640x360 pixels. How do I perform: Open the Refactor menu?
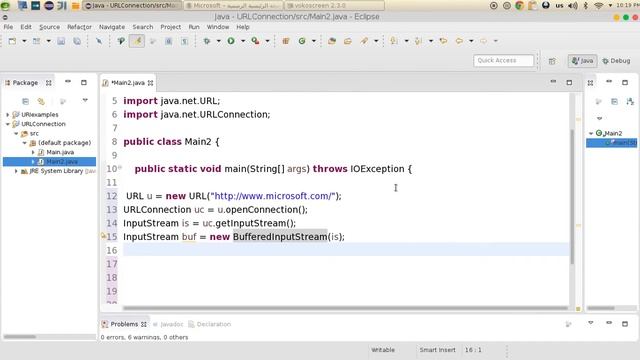pos(79,27)
